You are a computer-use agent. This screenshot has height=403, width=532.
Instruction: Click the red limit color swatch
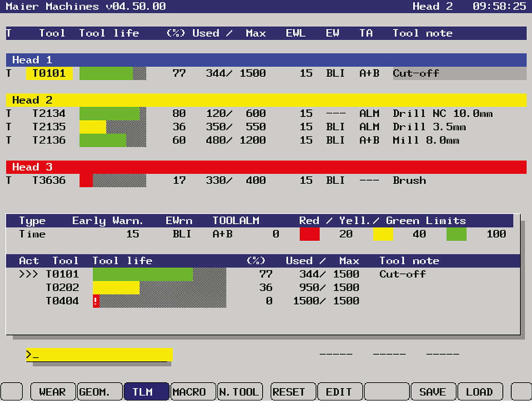[310, 234]
